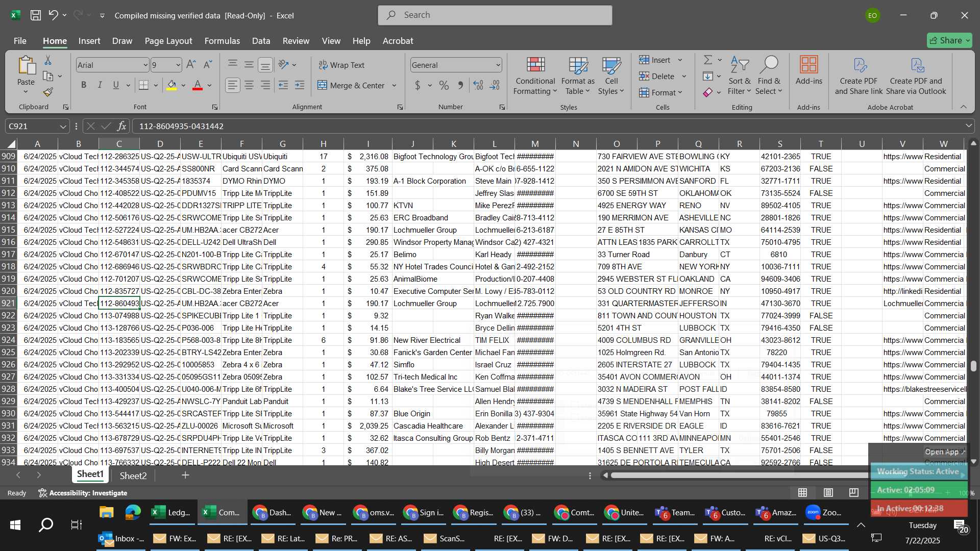Switch to Page Layout view in status bar

point(828,492)
